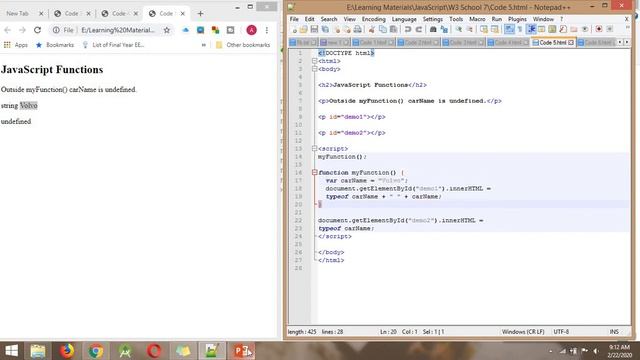Click the INS mode indicator in status bar
640x360 pixels.
tap(614, 332)
